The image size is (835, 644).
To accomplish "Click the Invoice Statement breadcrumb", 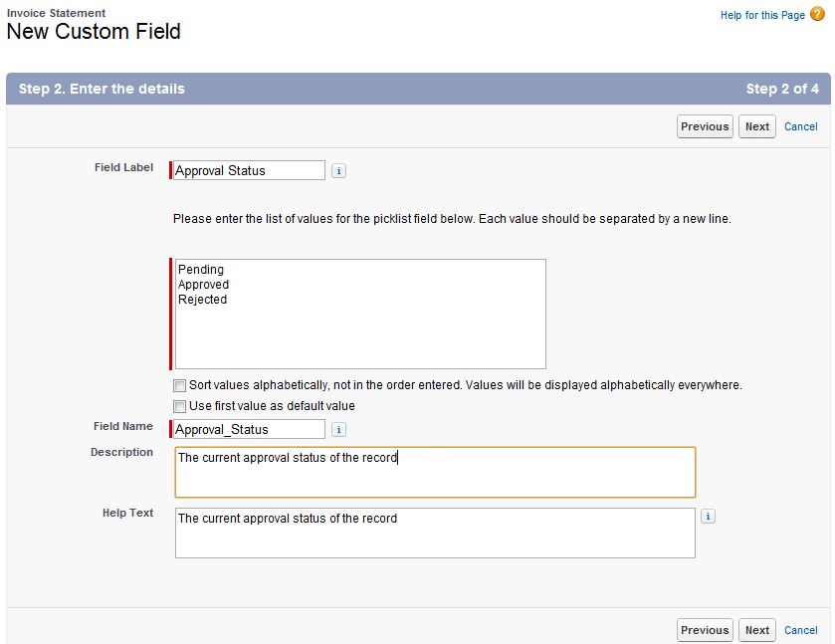I will tap(58, 13).
